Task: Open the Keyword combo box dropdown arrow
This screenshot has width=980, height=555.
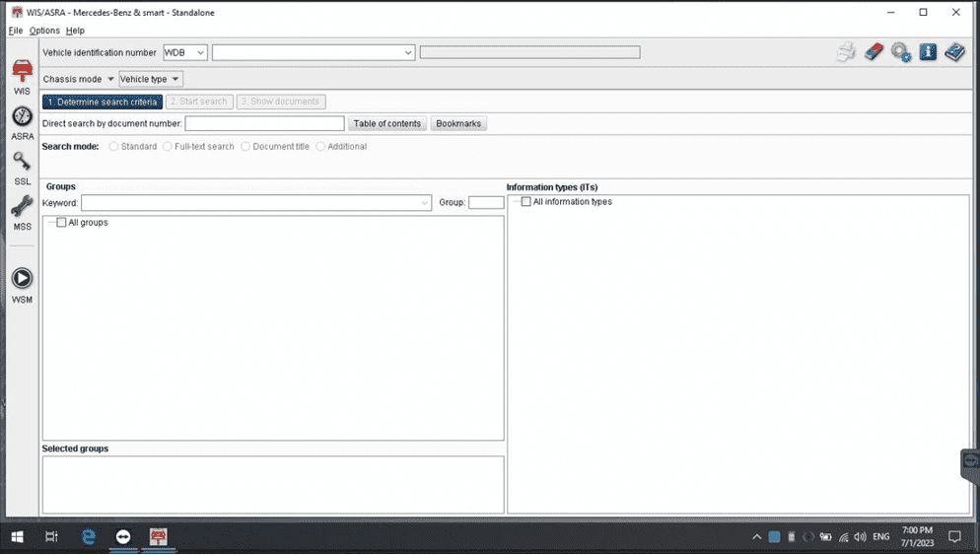Action: click(x=424, y=203)
